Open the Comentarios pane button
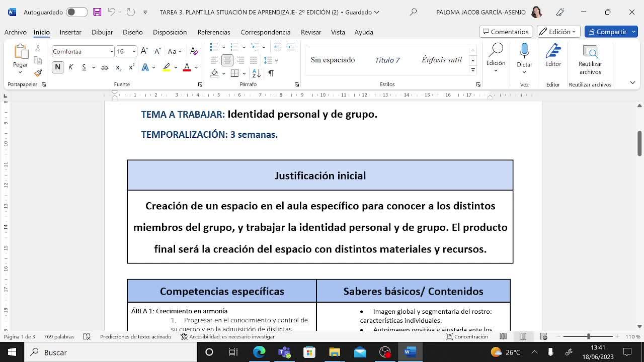This screenshot has height=362, width=644. click(506, 32)
